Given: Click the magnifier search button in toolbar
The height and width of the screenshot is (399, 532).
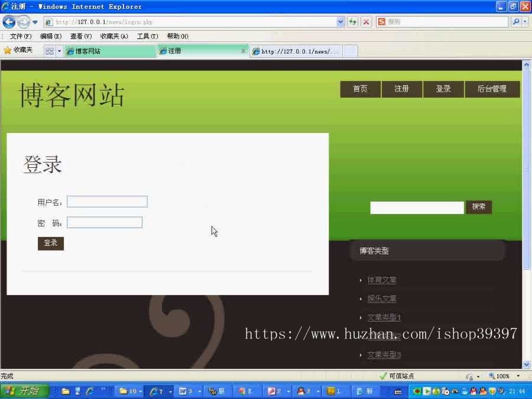Looking at the screenshot, I should point(515,22).
